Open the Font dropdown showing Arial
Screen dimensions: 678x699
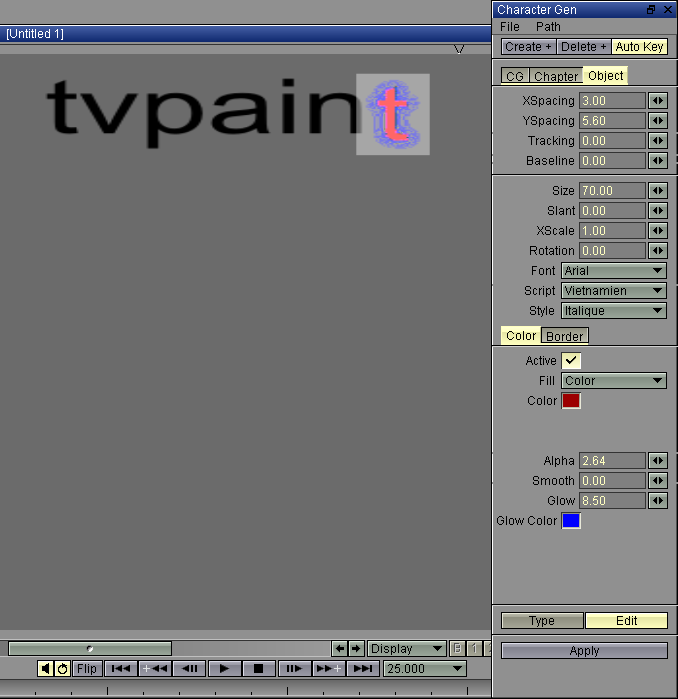(614, 271)
